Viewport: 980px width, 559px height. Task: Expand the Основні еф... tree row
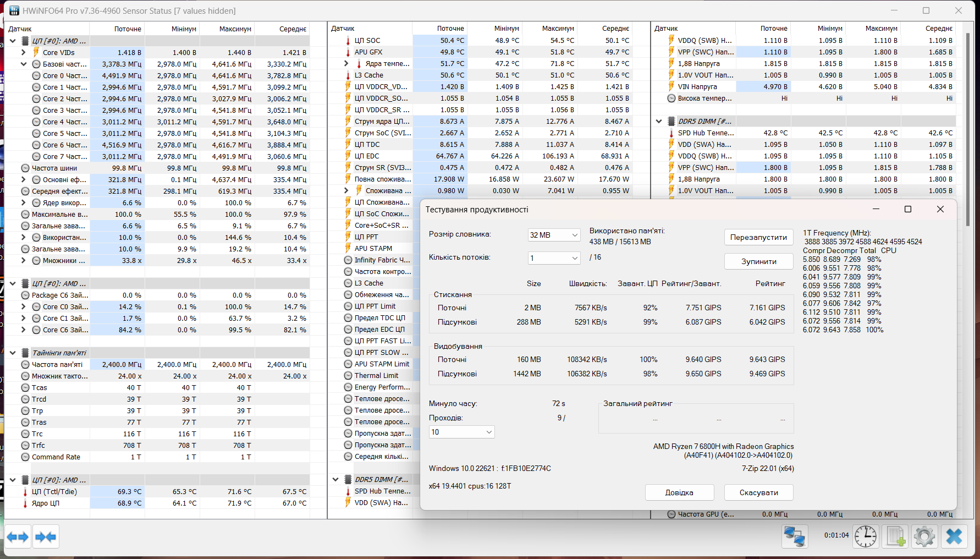[23, 179]
